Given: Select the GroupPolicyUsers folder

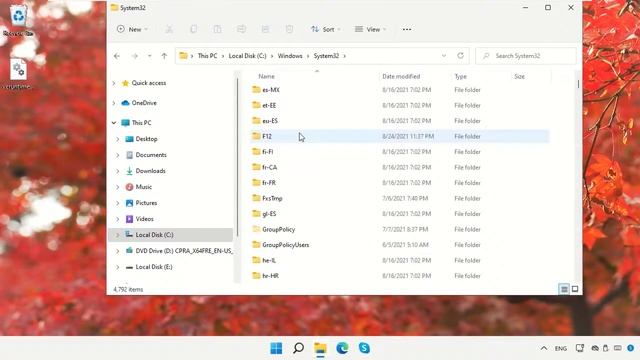Looking at the screenshot, I should coord(285,245).
